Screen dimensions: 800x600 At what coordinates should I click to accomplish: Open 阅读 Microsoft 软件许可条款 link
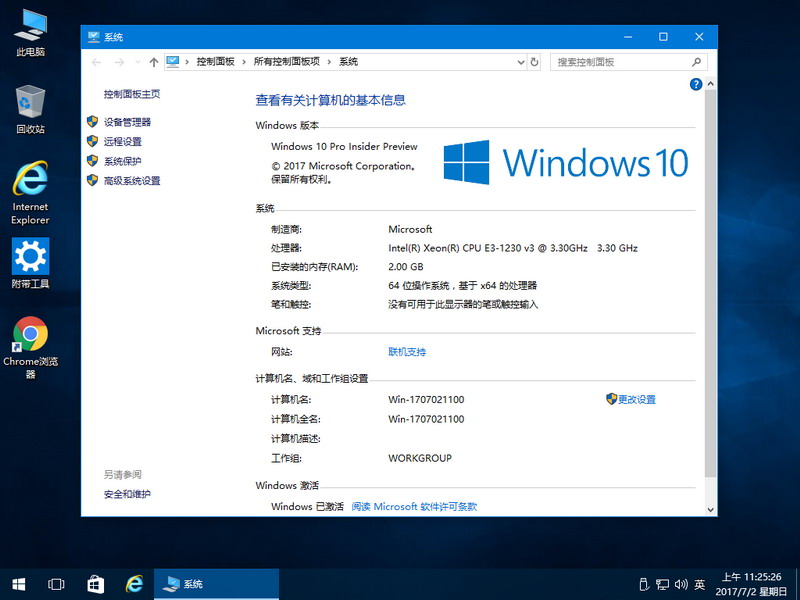click(x=414, y=507)
